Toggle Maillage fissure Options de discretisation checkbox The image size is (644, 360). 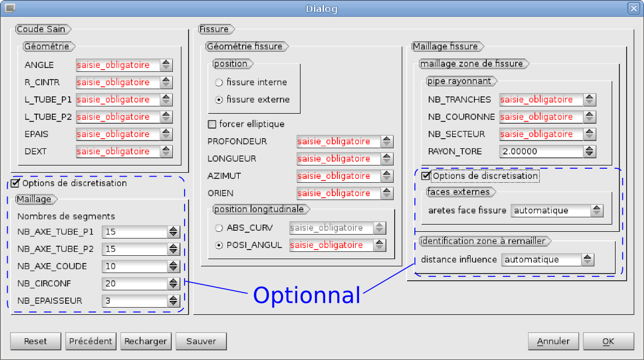coord(427,176)
